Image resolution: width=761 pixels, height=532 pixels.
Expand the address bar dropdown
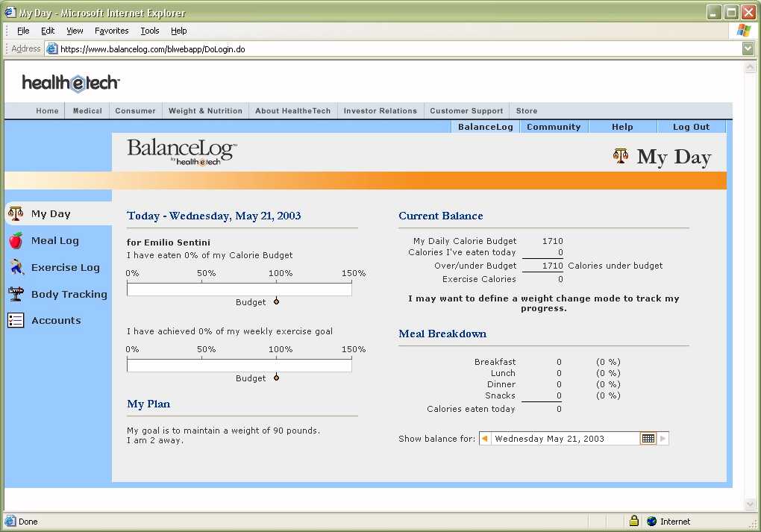click(x=748, y=48)
